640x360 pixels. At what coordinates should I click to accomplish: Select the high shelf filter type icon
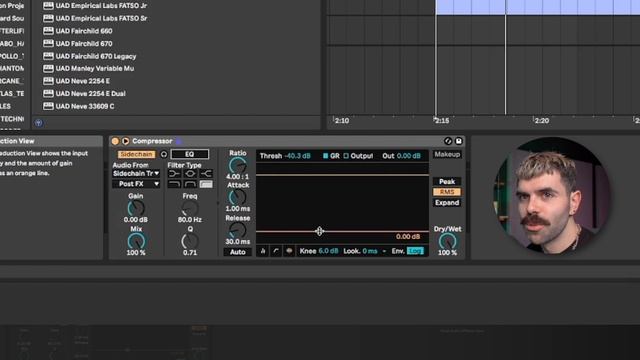(206, 174)
